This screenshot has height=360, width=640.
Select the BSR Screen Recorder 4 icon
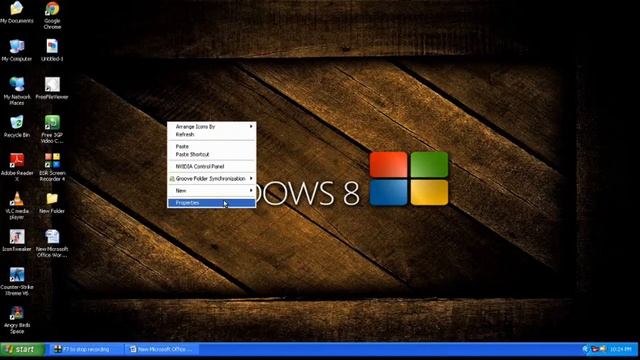(x=52, y=167)
